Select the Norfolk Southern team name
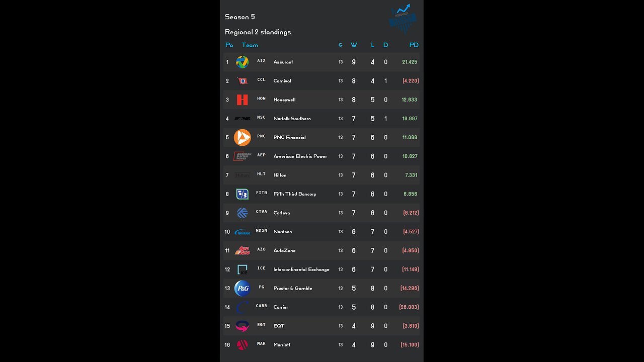 point(292,119)
